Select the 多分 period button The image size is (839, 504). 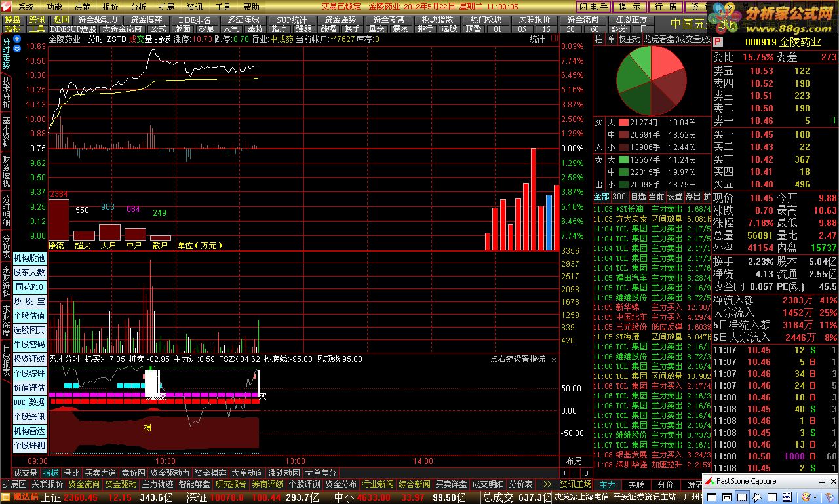(x=618, y=29)
